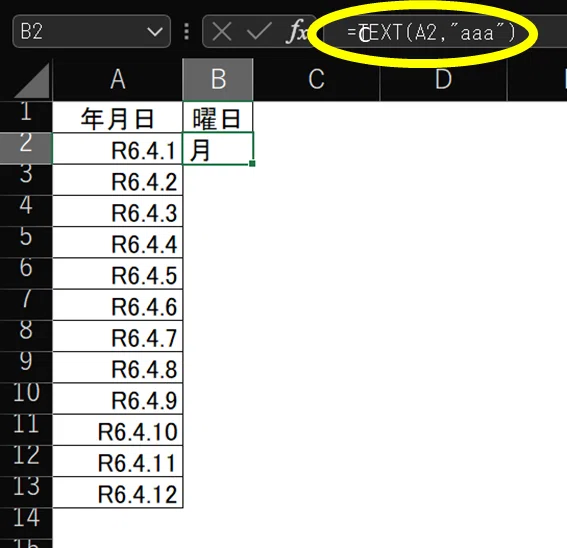Click the fill handle of cell B2

point(252,163)
